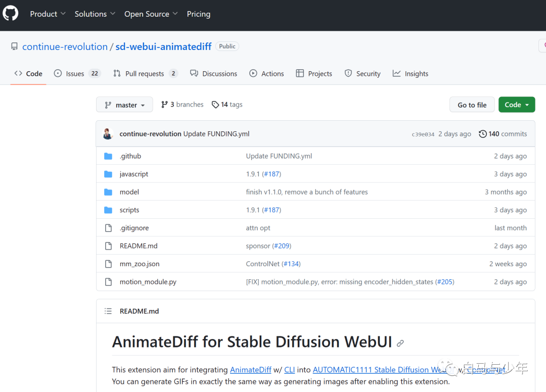Screen dimensions: 546x392
Task: Open Discussions via the speech bubble icon
Action: pos(194,73)
